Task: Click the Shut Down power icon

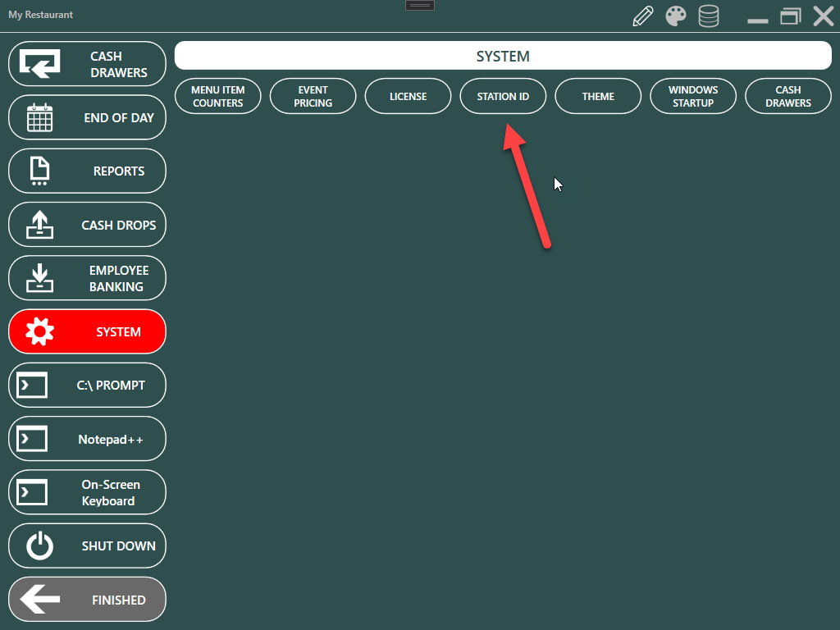Action: [x=39, y=546]
